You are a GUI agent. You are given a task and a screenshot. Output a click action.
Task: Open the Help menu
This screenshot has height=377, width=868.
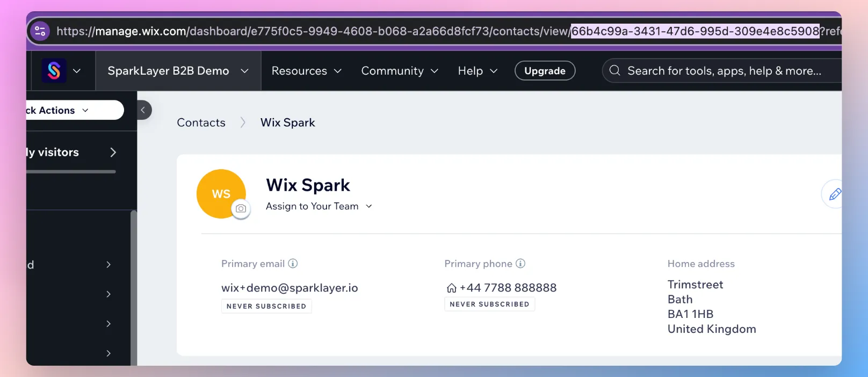click(x=478, y=71)
